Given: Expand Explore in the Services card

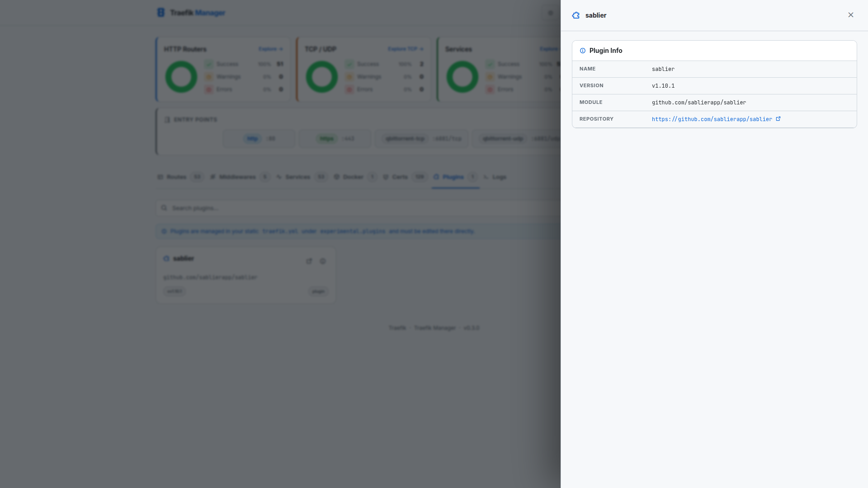Looking at the screenshot, I should tap(548, 49).
